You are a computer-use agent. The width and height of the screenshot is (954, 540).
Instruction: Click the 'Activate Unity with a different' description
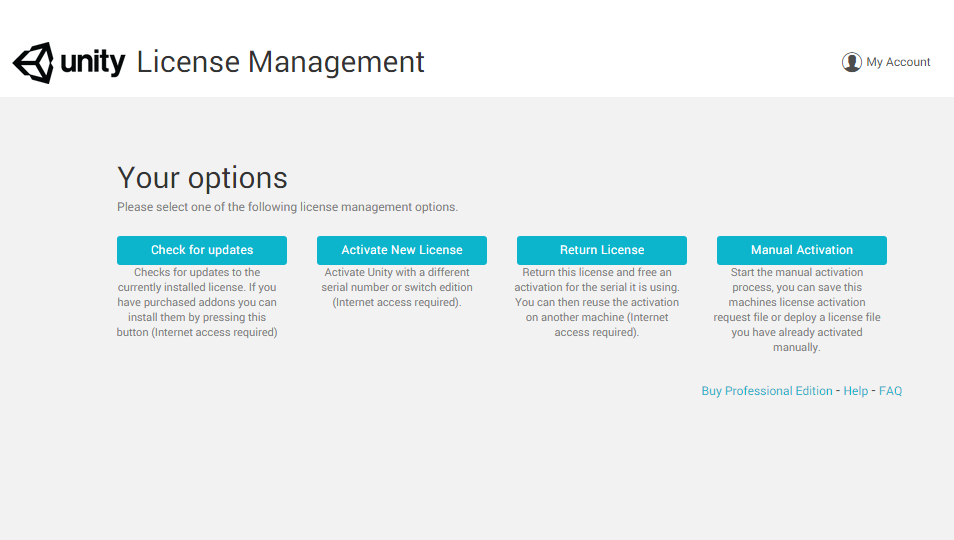[397, 287]
